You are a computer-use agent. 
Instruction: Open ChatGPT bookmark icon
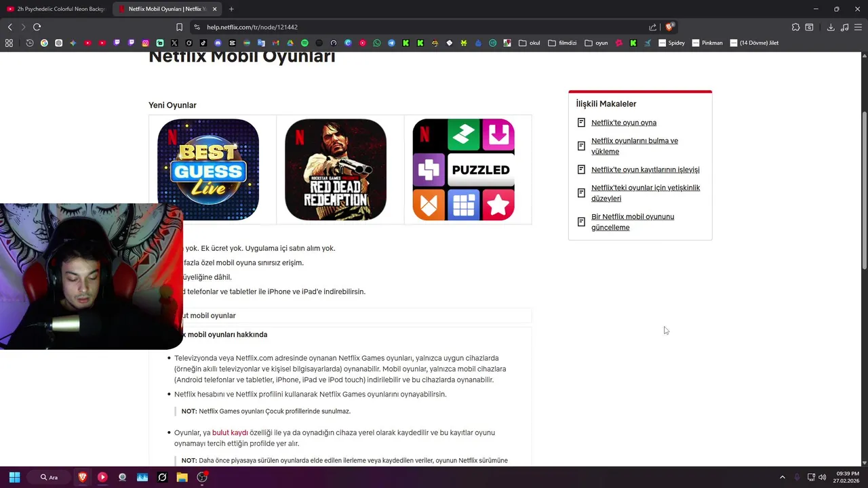(58, 43)
